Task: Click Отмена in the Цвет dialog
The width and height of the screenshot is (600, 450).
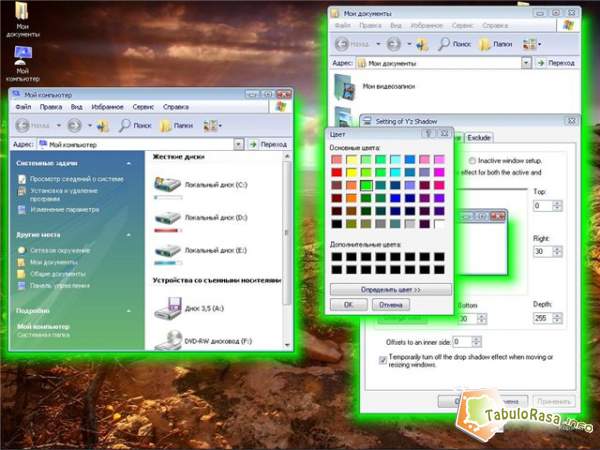Action: 391,305
